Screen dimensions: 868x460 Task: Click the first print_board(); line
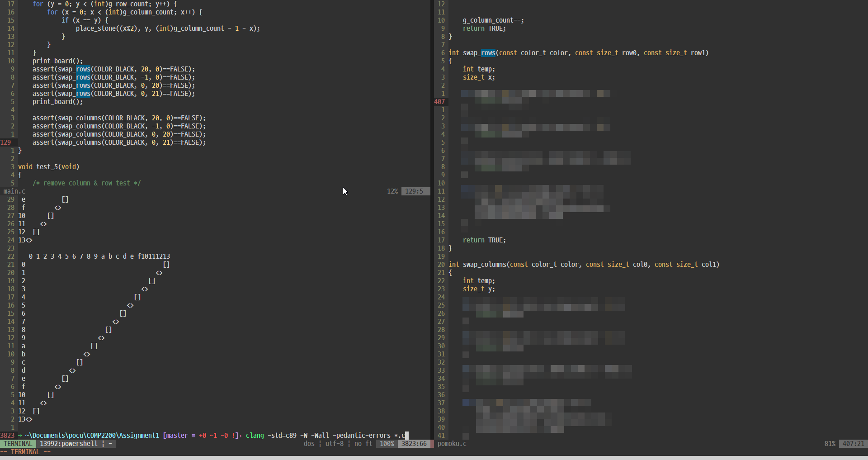tap(58, 61)
